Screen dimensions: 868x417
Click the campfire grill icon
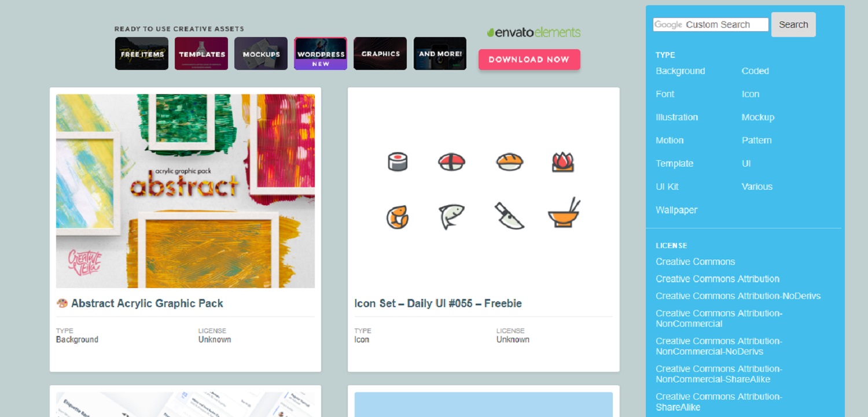tap(562, 162)
